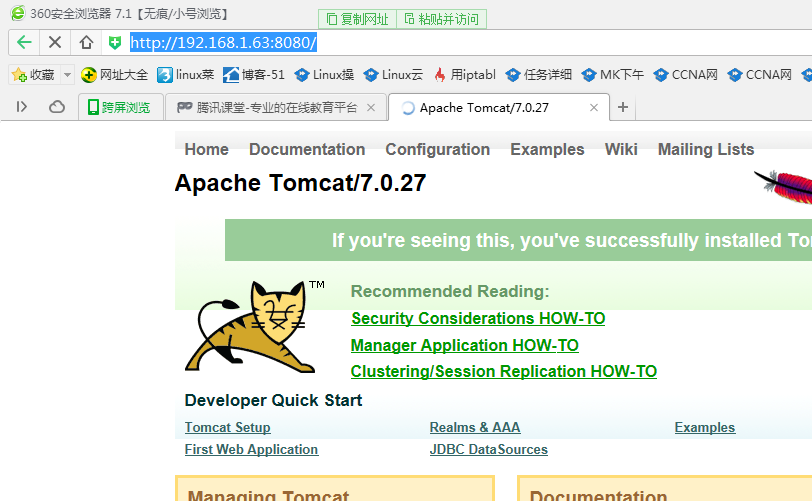
Task: Click the 复制网址 copy URL button
Action: (357, 19)
